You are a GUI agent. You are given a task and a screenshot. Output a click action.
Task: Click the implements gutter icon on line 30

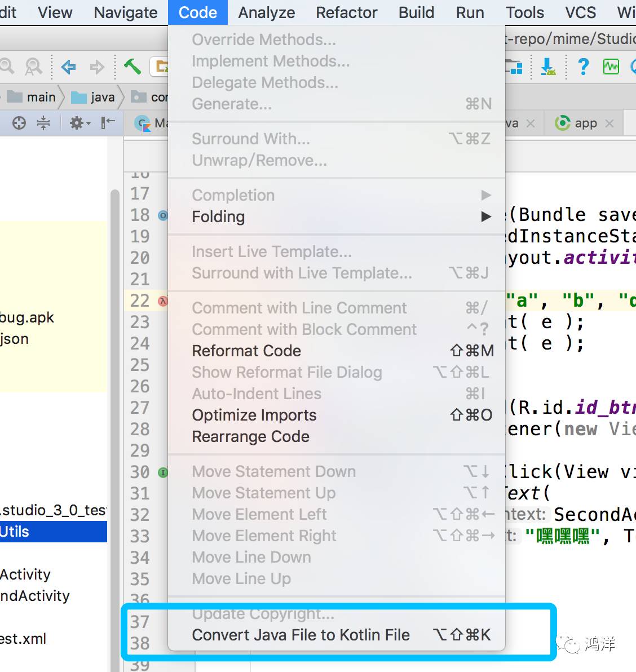click(163, 472)
